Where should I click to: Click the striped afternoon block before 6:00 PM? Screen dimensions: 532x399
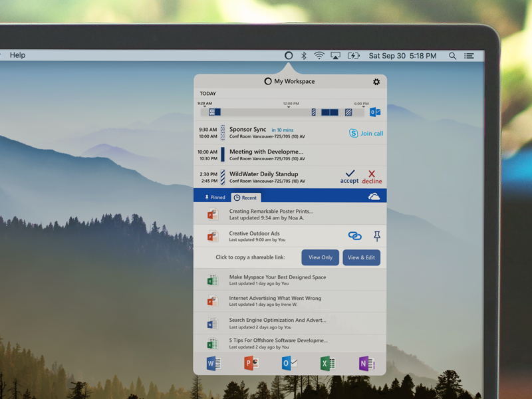pyautogui.click(x=348, y=112)
